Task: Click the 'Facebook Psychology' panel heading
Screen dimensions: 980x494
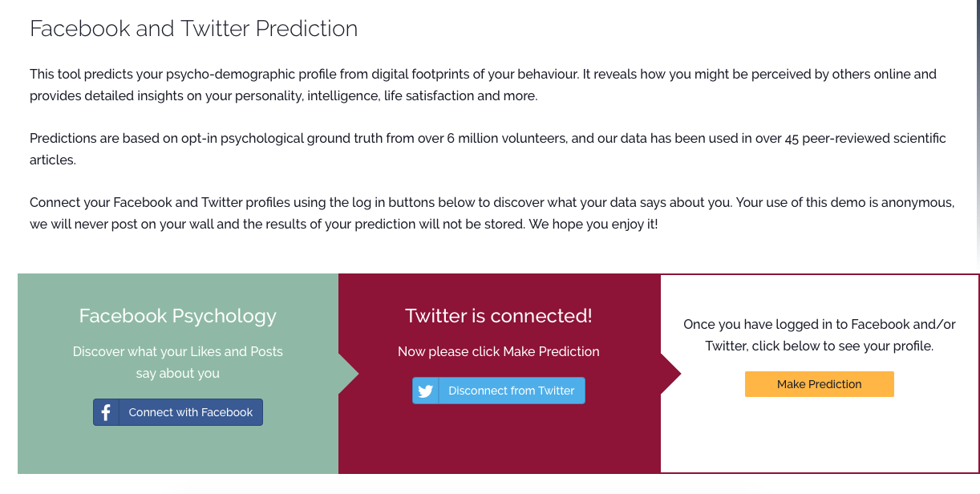Action: pyautogui.click(x=177, y=316)
